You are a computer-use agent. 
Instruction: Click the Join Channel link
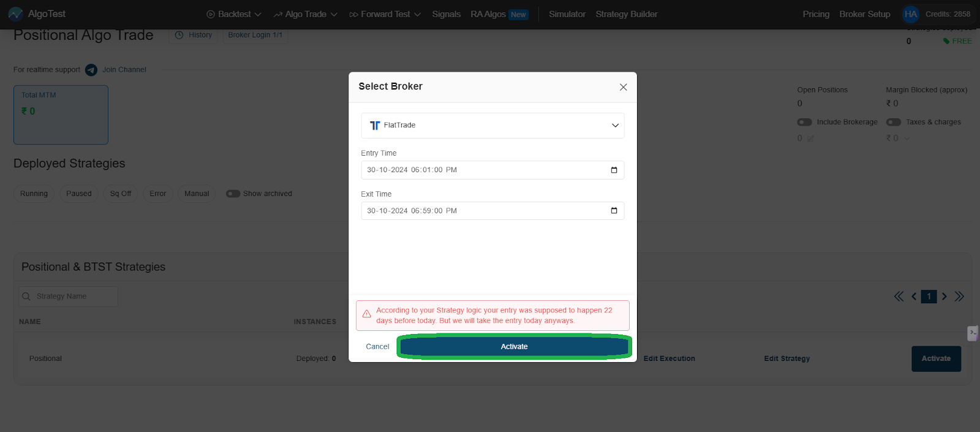tap(124, 70)
